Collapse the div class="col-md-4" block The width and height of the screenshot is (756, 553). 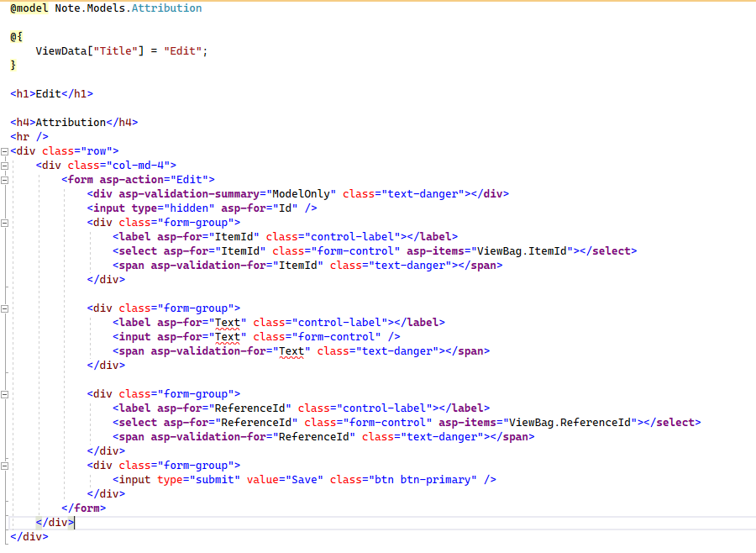click(4, 166)
